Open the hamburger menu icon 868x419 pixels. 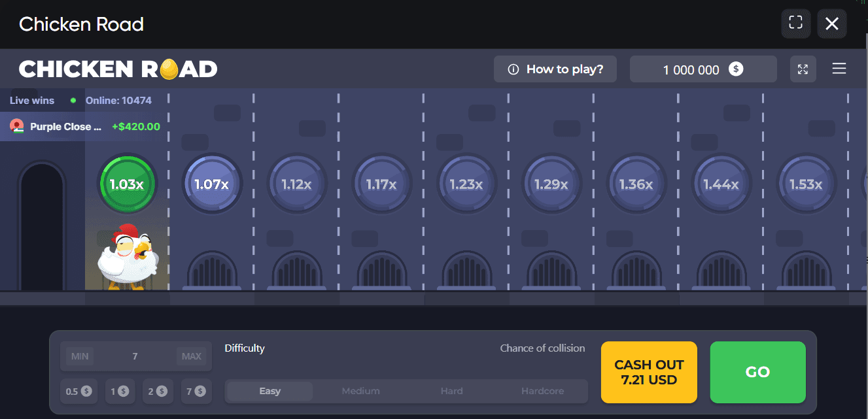[x=839, y=69]
